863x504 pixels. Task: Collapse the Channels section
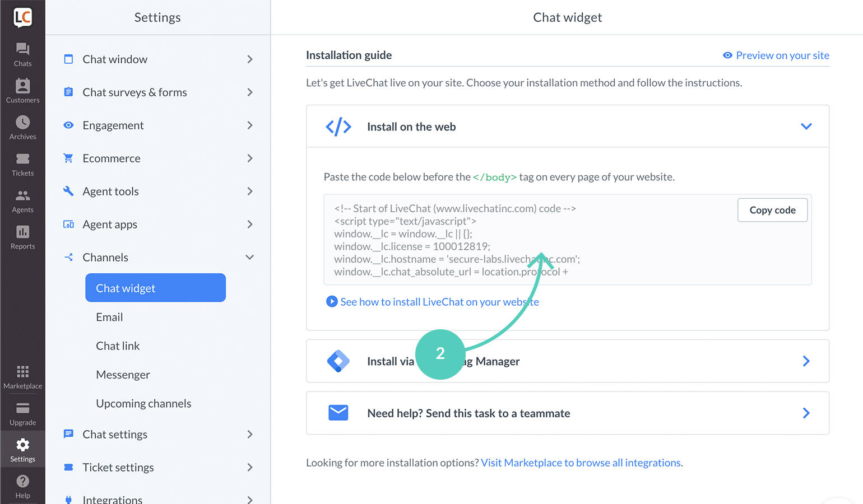[x=249, y=257]
